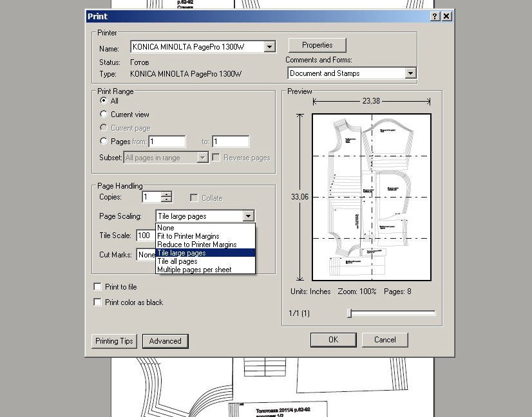Close the Print dialog
532x417 pixels.
point(446,16)
